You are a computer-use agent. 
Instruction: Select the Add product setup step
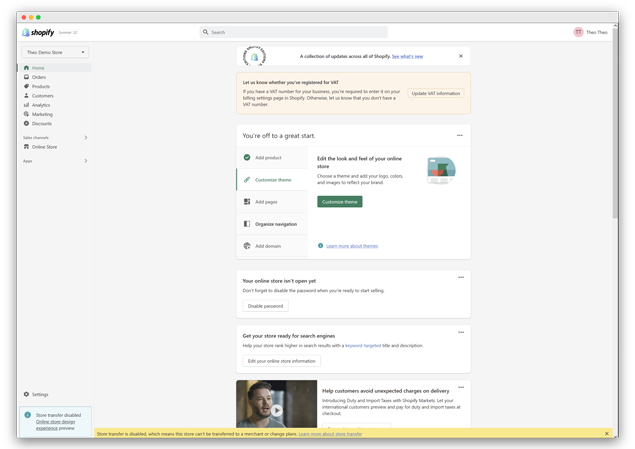click(x=272, y=157)
